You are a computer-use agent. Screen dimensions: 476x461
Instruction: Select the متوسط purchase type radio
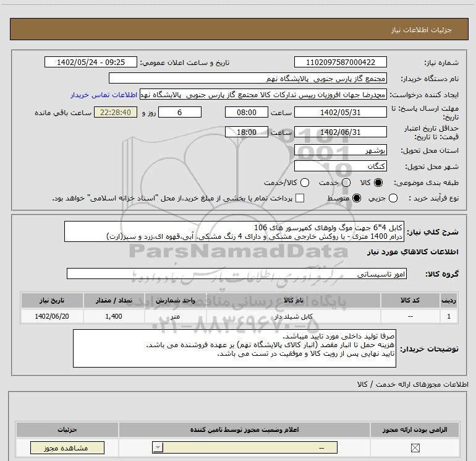(356, 198)
